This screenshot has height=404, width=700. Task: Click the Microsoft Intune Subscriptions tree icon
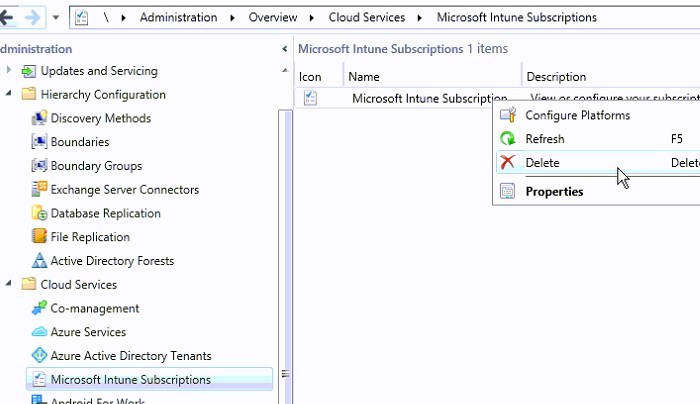39,379
